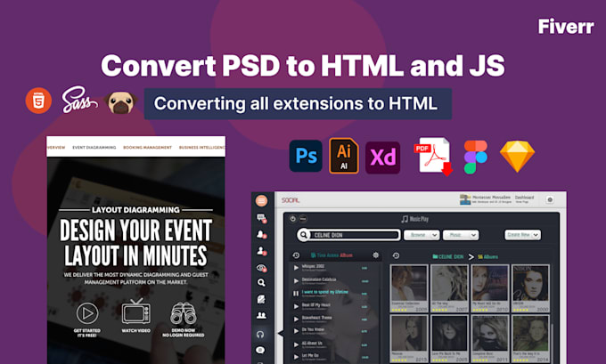The height and width of the screenshot is (364, 606).
Task: Click the CELINE DION folder breadcrumb
Action: (x=448, y=256)
